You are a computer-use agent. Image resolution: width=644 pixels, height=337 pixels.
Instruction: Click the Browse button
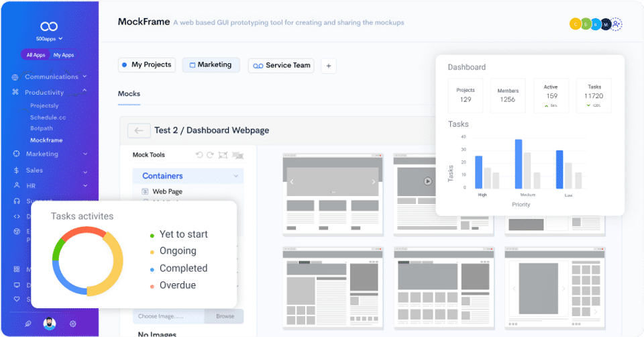coord(225,316)
